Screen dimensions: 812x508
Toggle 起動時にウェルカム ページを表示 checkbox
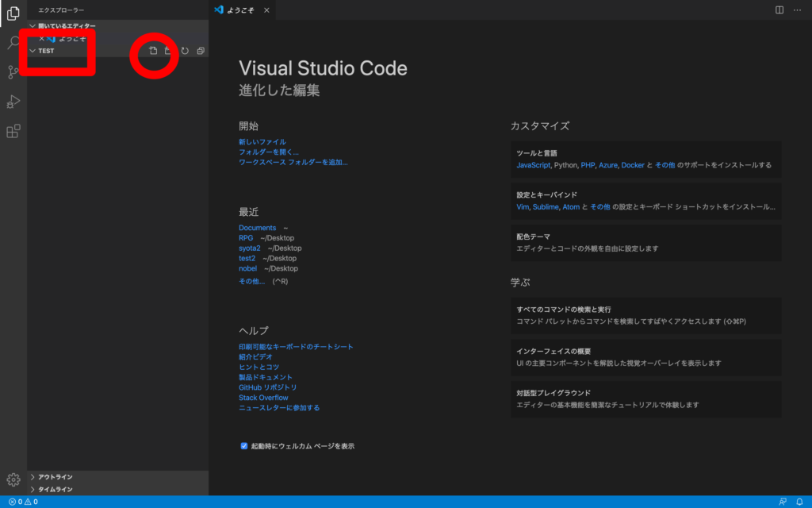(x=244, y=446)
